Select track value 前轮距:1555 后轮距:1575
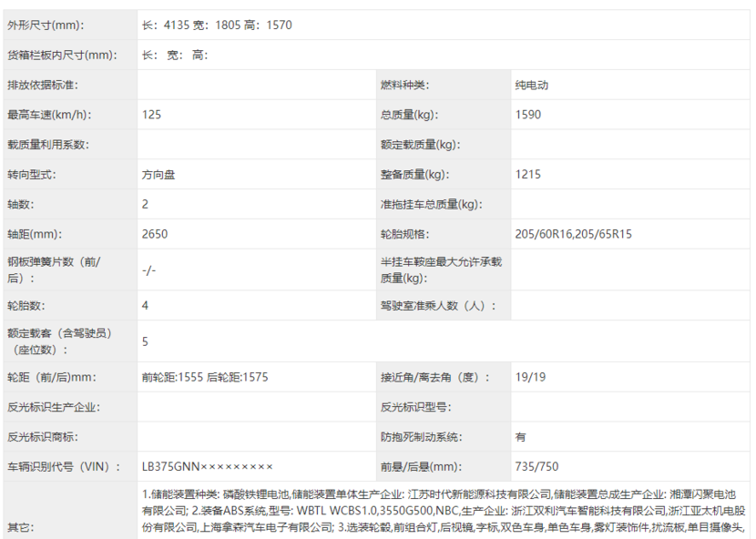The image size is (756, 539). [205, 377]
